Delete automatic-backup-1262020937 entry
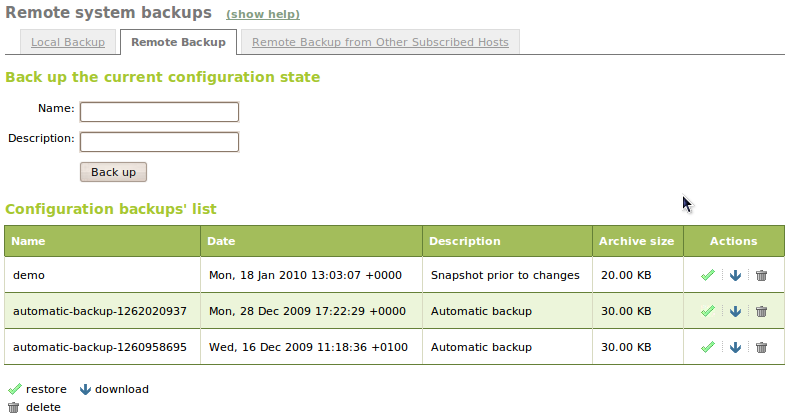The height and width of the screenshot is (420, 797). (x=761, y=311)
